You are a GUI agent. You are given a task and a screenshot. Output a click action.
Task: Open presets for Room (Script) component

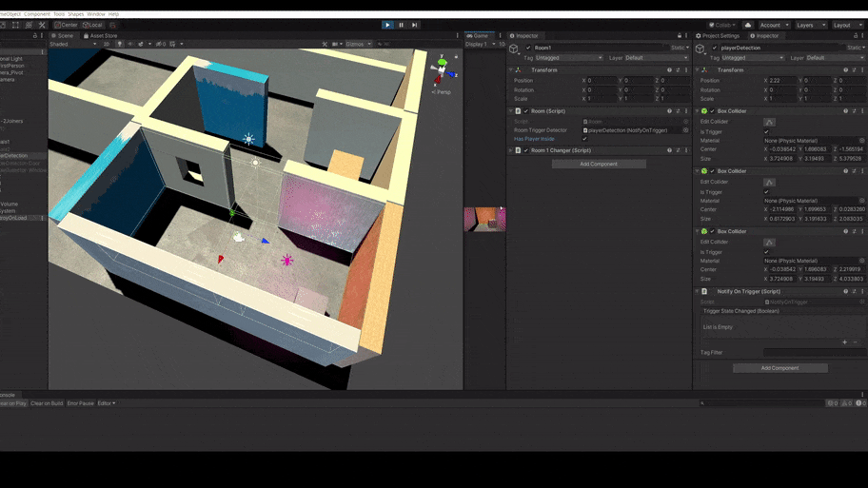coord(678,111)
